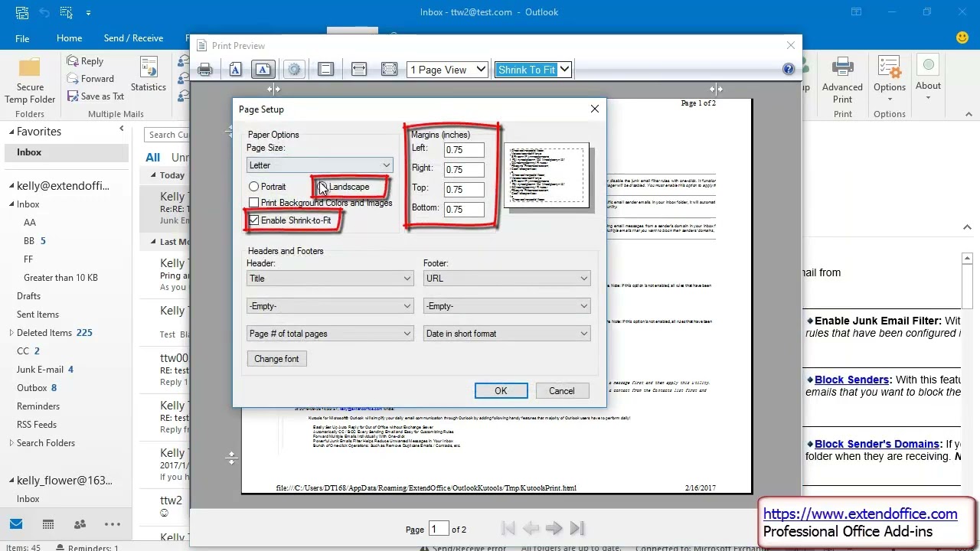Open the second header -Empty- dropdown
The width and height of the screenshot is (980, 551).
point(331,306)
